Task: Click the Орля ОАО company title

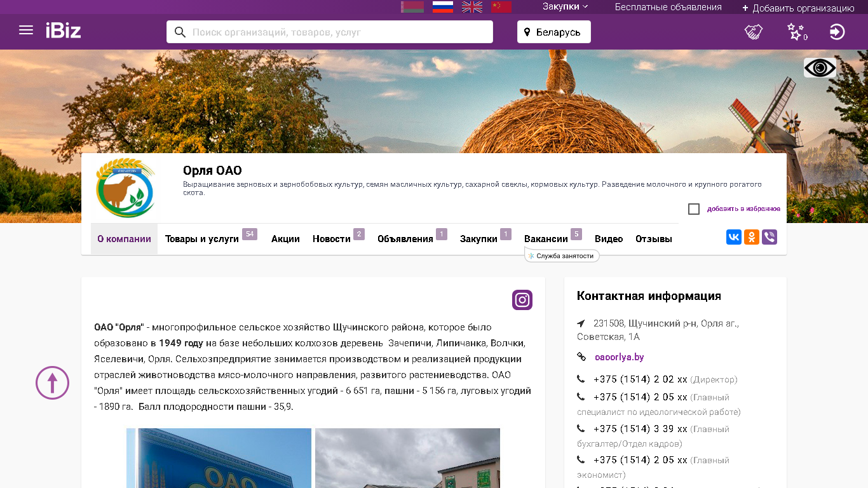Action: [212, 170]
